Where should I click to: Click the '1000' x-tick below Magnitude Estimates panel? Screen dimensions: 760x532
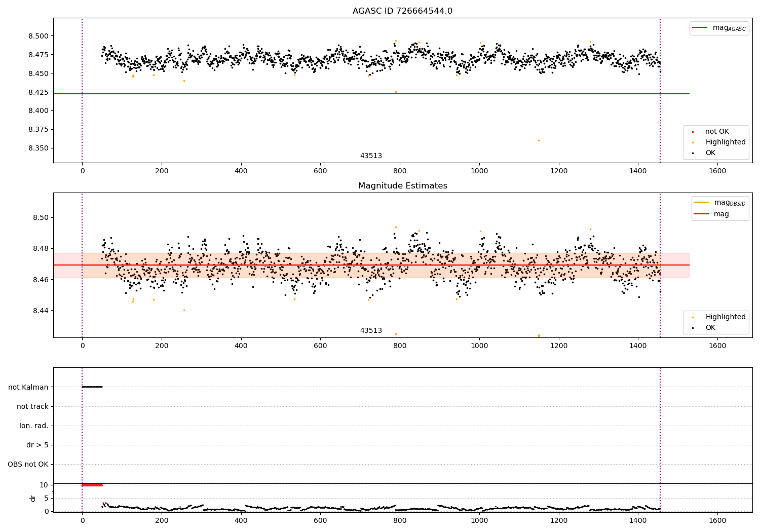click(x=479, y=346)
